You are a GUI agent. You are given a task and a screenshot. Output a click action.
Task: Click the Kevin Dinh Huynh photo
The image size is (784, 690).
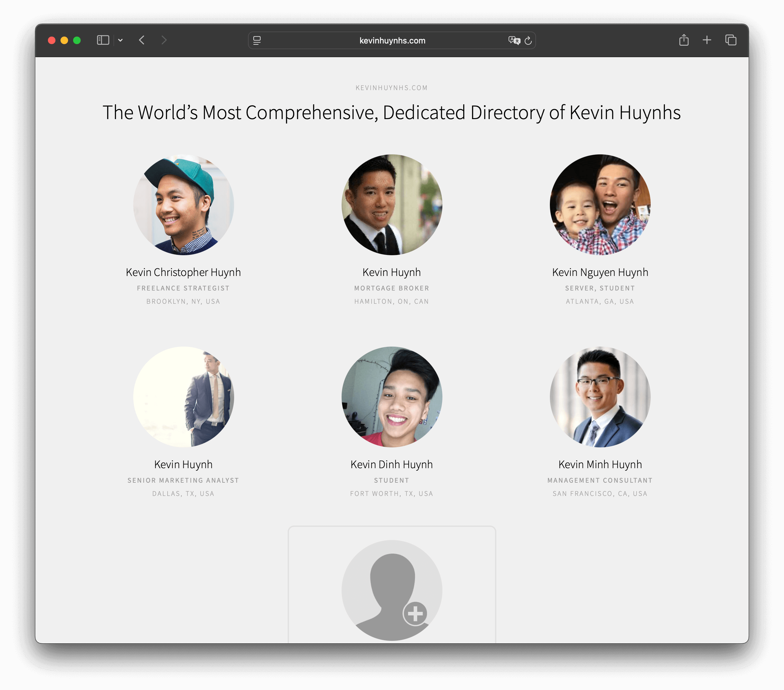point(392,397)
